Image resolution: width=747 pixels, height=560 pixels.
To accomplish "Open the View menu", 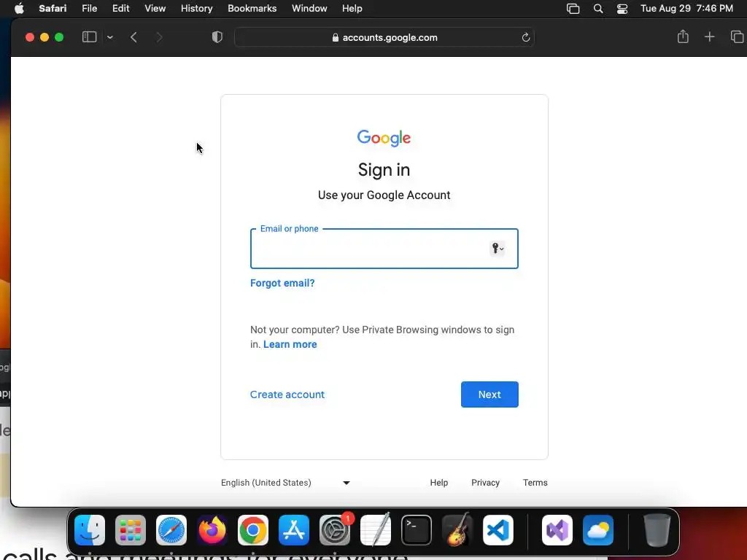I will click(x=155, y=8).
